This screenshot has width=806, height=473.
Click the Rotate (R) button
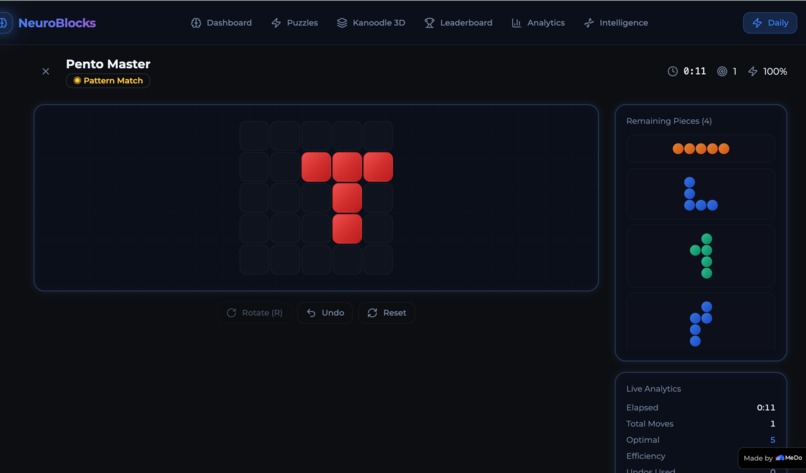tap(254, 313)
